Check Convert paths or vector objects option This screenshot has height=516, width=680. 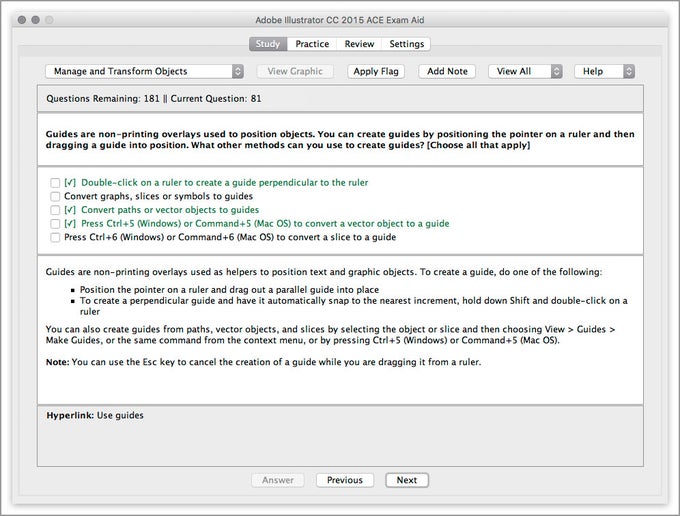click(55, 210)
